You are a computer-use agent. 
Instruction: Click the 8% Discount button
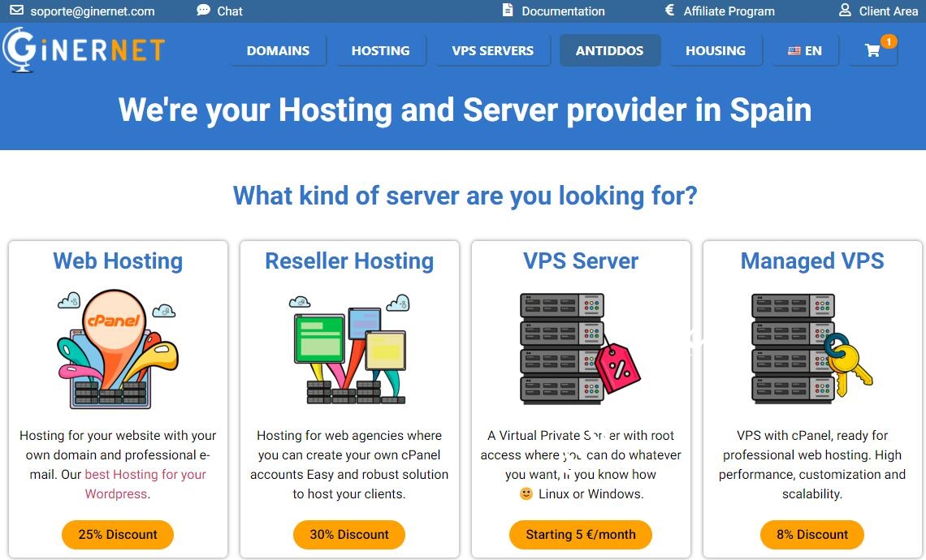812,535
